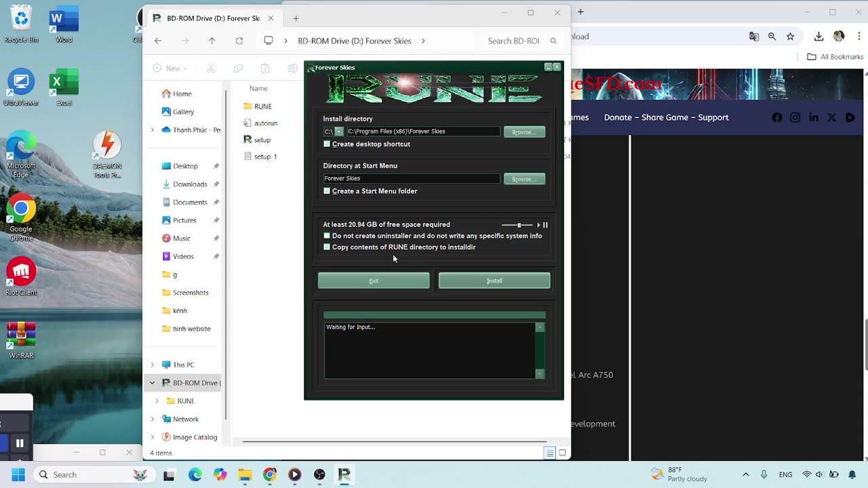
Task: Click the play music icon in installer
Action: pyautogui.click(x=538, y=225)
